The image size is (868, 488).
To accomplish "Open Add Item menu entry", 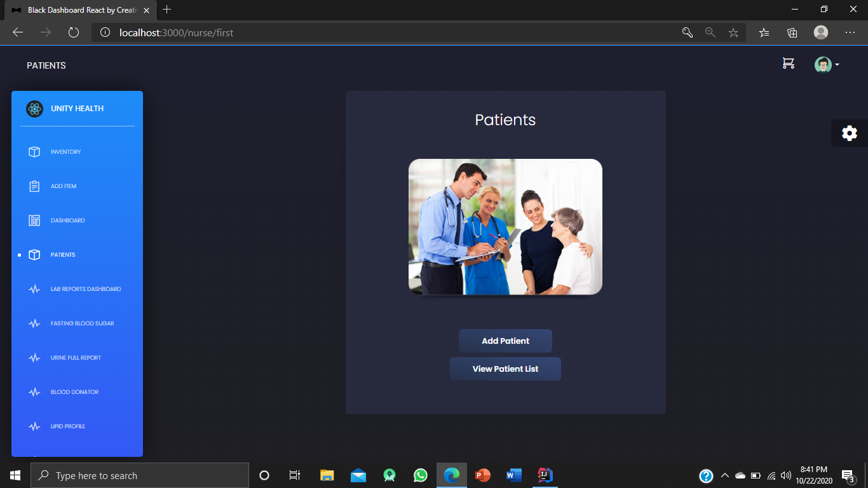I will (x=64, y=186).
